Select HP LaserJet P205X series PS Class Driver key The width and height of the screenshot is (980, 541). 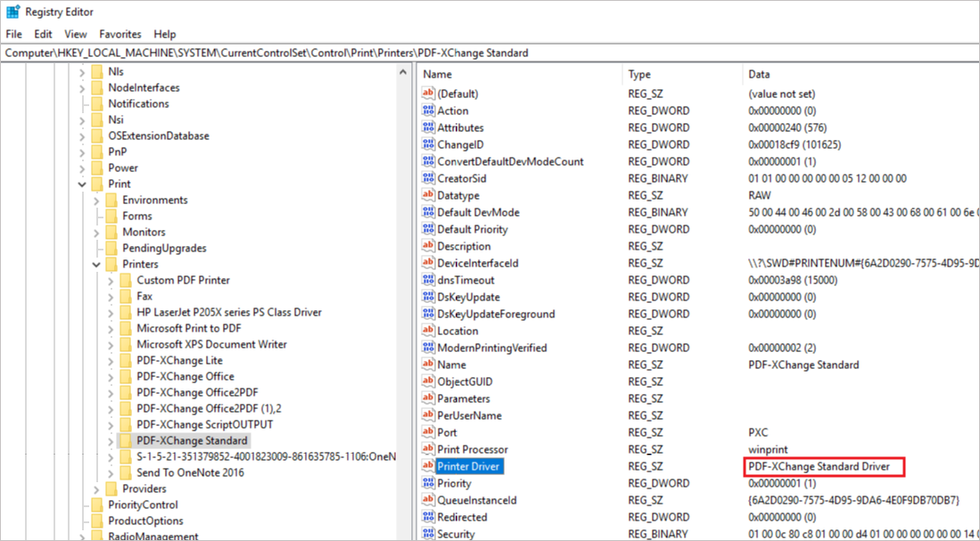(x=229, y=312)
